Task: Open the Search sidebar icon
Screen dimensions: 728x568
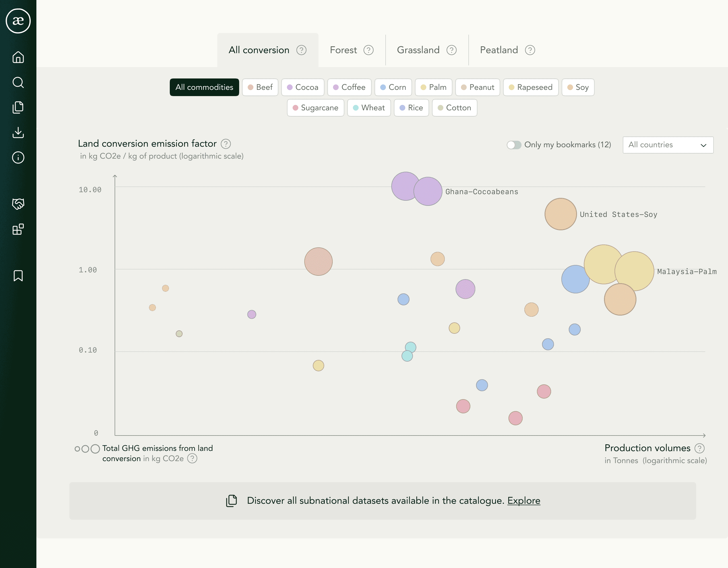Action: click(18, 82)
